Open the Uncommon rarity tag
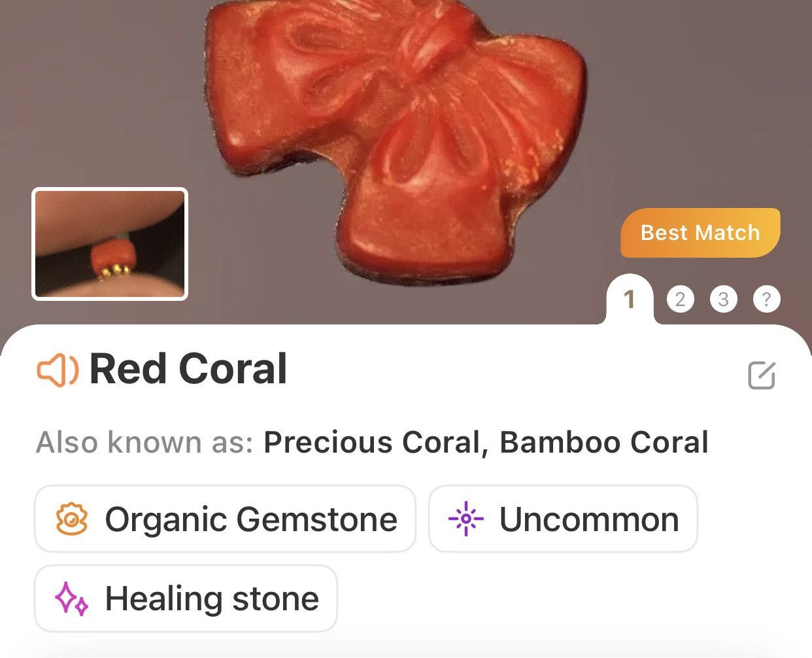 click(x=564, y=519)
